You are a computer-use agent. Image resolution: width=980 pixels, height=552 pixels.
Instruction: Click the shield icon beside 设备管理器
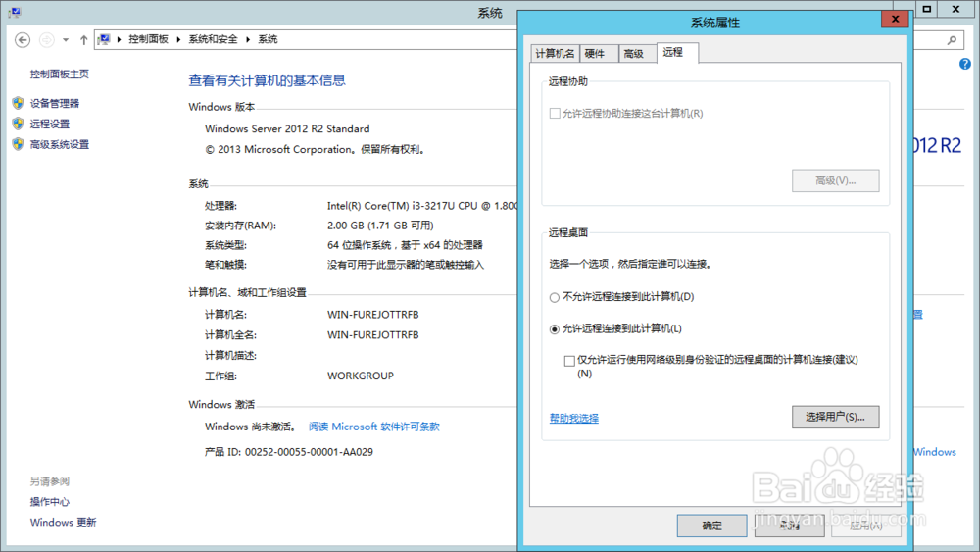pos(18,103)
